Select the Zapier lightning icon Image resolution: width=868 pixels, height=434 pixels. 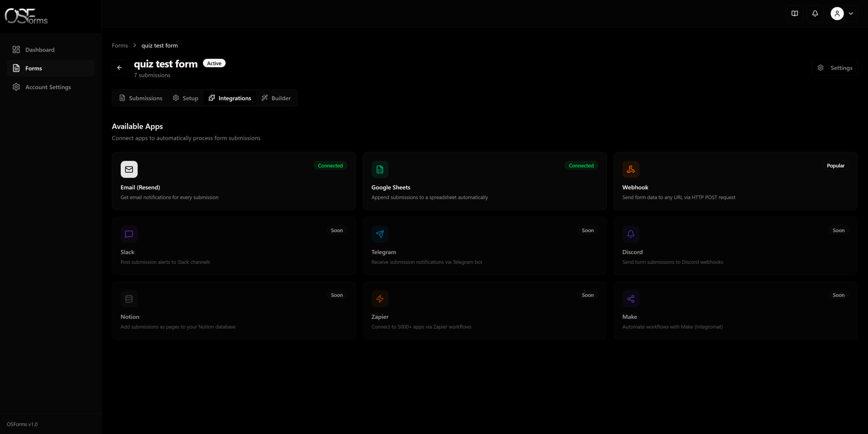pos(379,299)
